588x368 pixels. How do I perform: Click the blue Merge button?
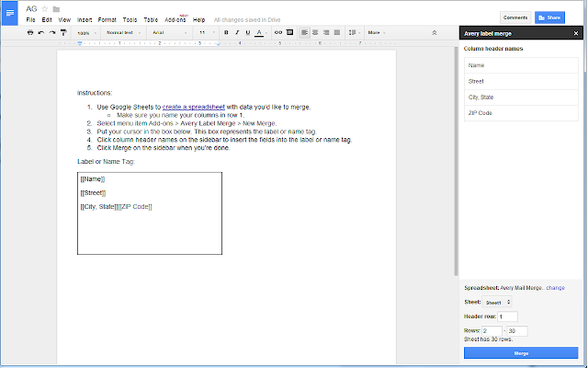(521, 353)
